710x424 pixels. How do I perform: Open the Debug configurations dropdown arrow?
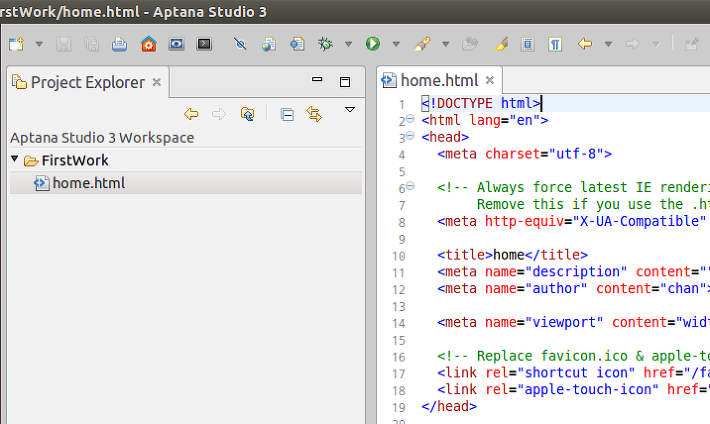pos(348,44)
